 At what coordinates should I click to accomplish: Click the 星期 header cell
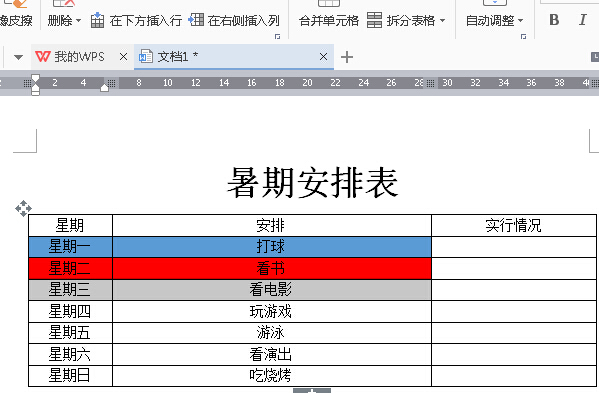(x=70, y=225)
